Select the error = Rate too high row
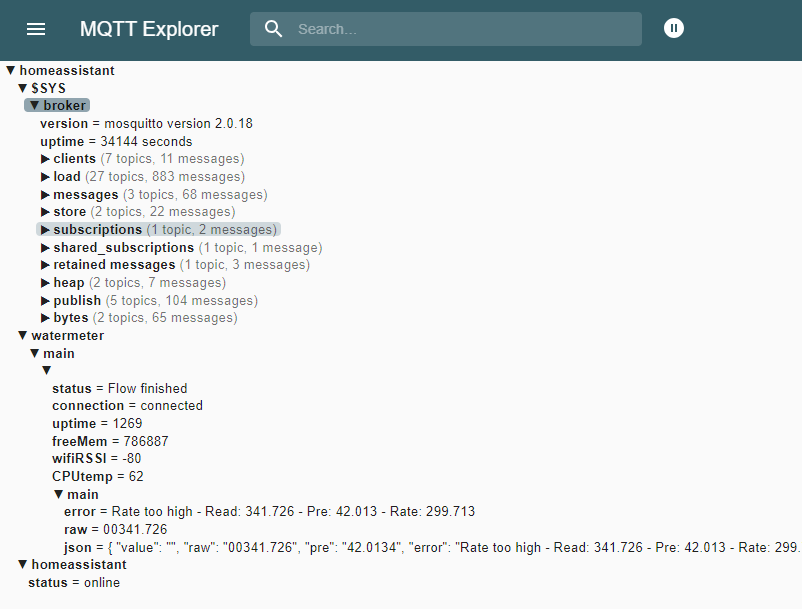This screenshot has width=802, height=609. 270,511
